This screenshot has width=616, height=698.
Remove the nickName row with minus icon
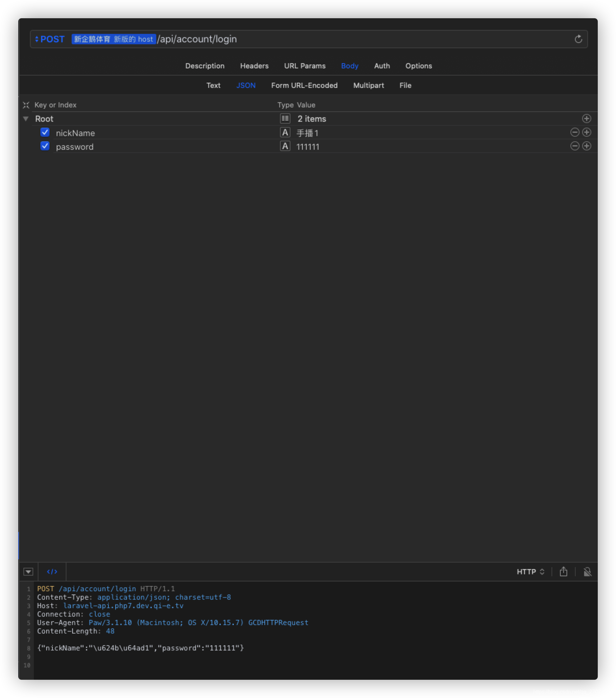pos(575,132)
